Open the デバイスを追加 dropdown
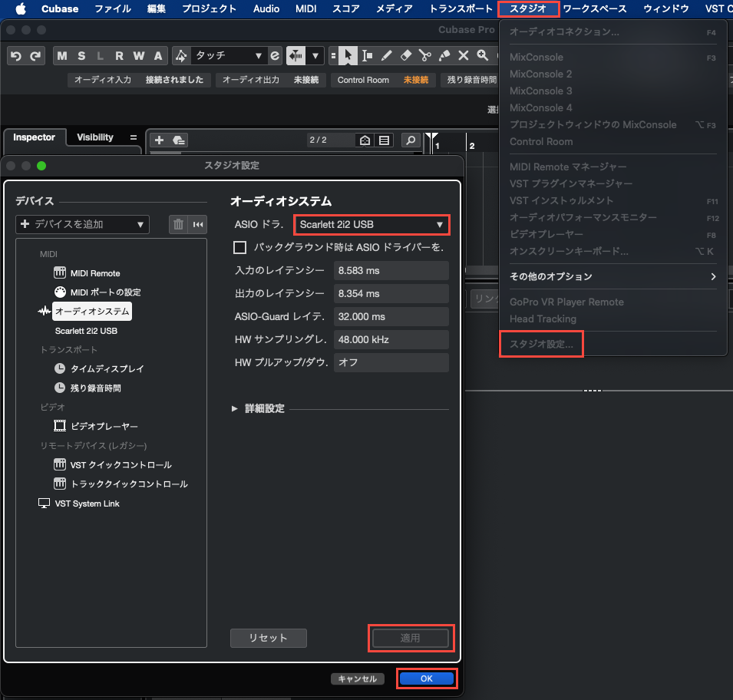 (82, 224)
